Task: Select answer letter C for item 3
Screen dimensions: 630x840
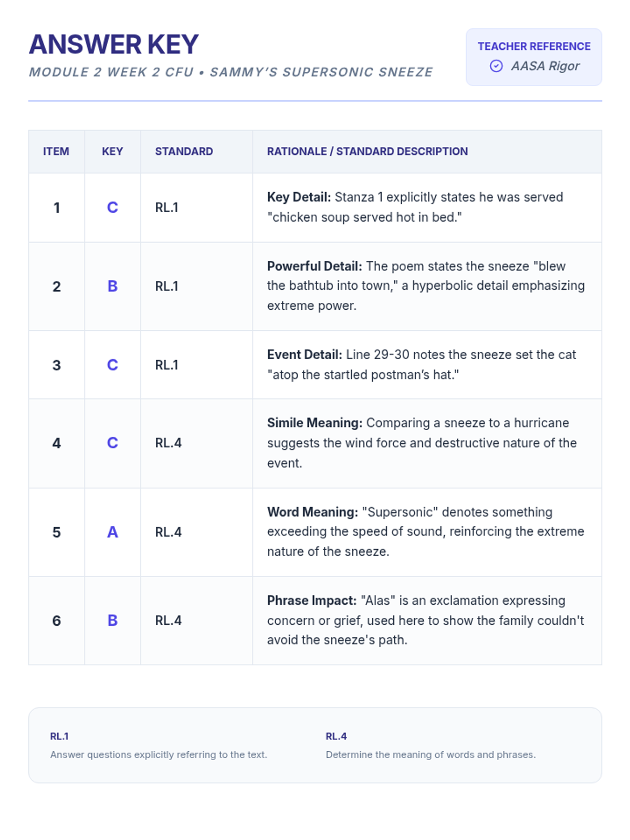Action: [x=112, y=365]
